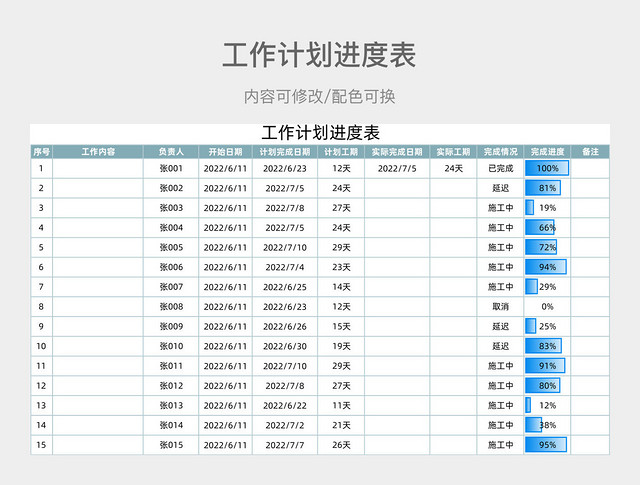Select planned date 2022/6/22 cell
The height and width of the screenshot is (485, 640).
pyautogui.click(x=285, y=405)
